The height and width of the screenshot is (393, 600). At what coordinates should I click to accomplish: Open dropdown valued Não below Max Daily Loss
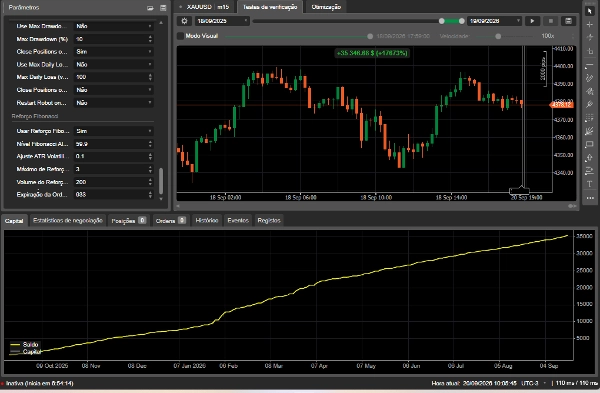coord(114,90)
